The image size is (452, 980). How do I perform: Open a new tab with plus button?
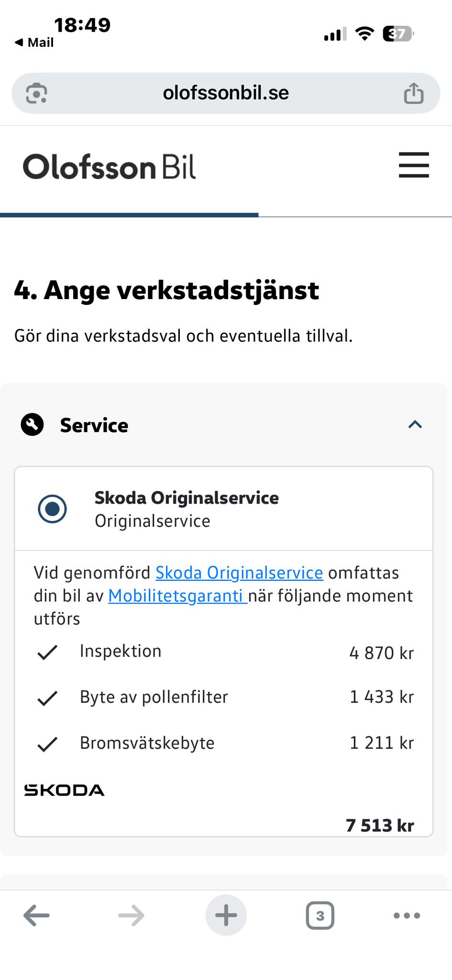[226, 915]
